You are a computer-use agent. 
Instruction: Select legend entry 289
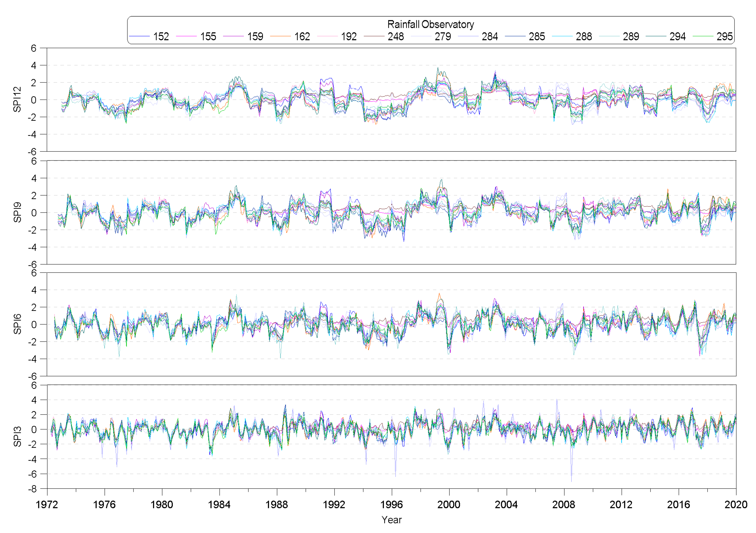pyautogui.click(x=631, y=36)
